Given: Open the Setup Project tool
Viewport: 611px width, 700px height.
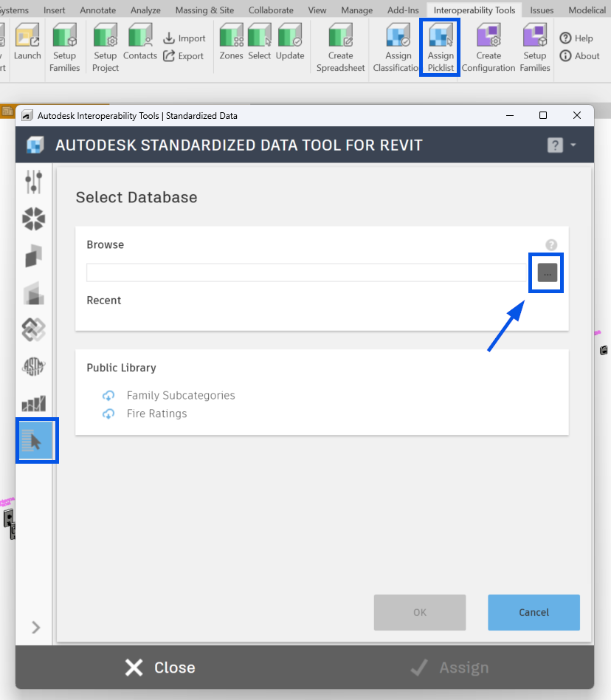Looking at the screenshot, I should [x=106, y=48].
